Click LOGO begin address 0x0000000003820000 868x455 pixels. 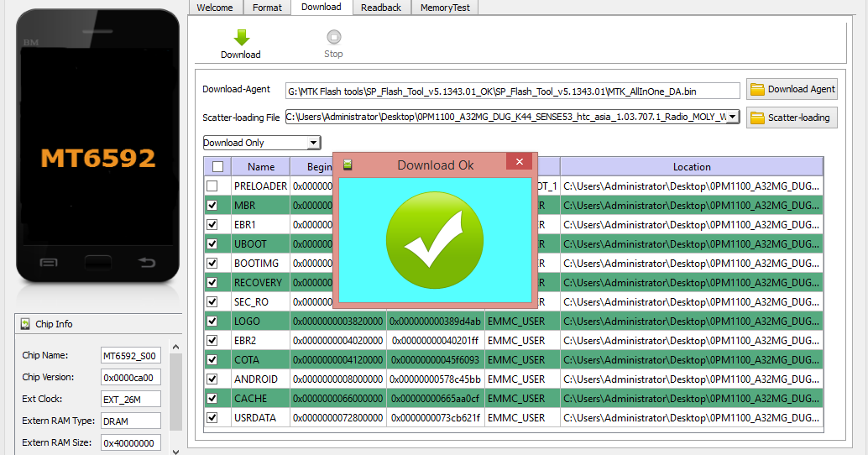coord(338,321)
